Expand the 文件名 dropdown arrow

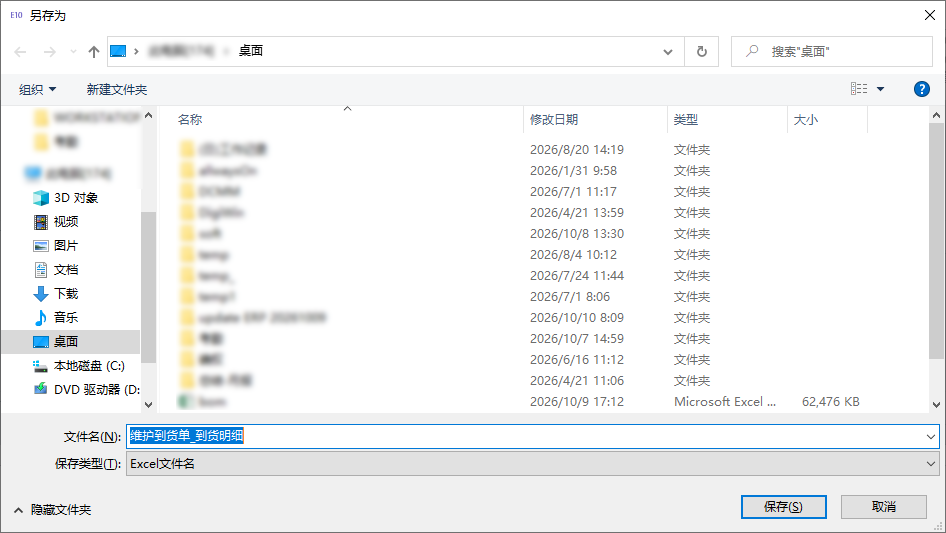tap(931, 436)
